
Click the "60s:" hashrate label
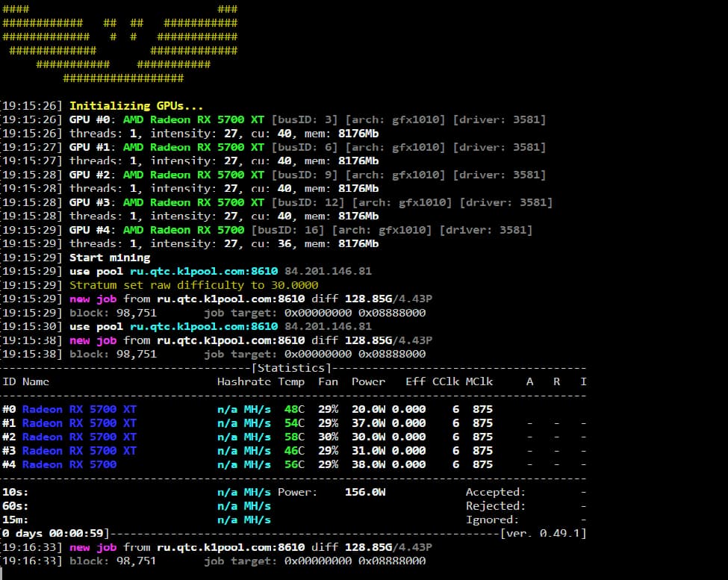click(x=15, y=506)
